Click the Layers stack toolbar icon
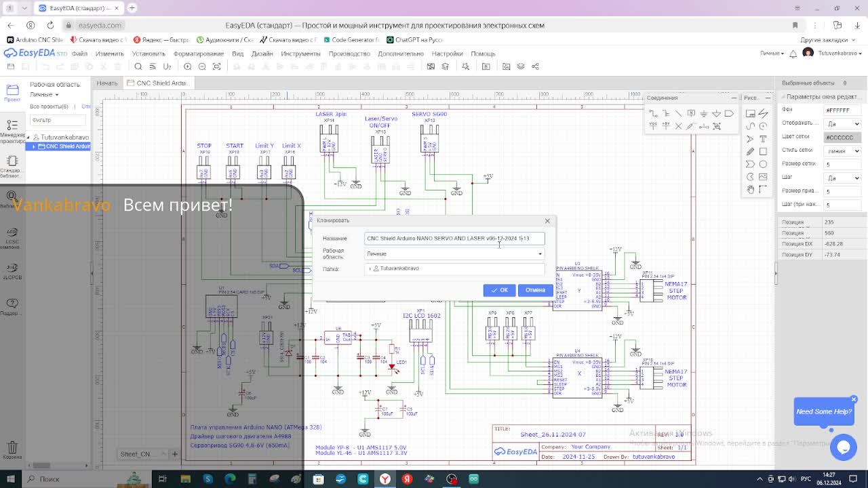 coord(521,66)
